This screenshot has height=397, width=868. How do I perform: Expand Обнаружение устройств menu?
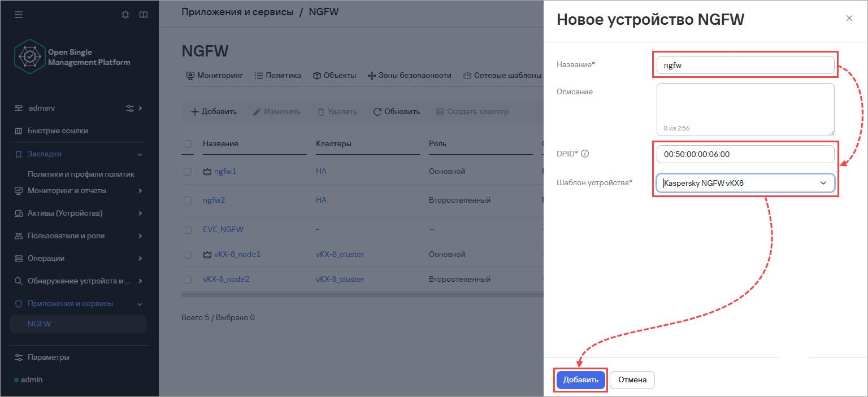[140, 281]
